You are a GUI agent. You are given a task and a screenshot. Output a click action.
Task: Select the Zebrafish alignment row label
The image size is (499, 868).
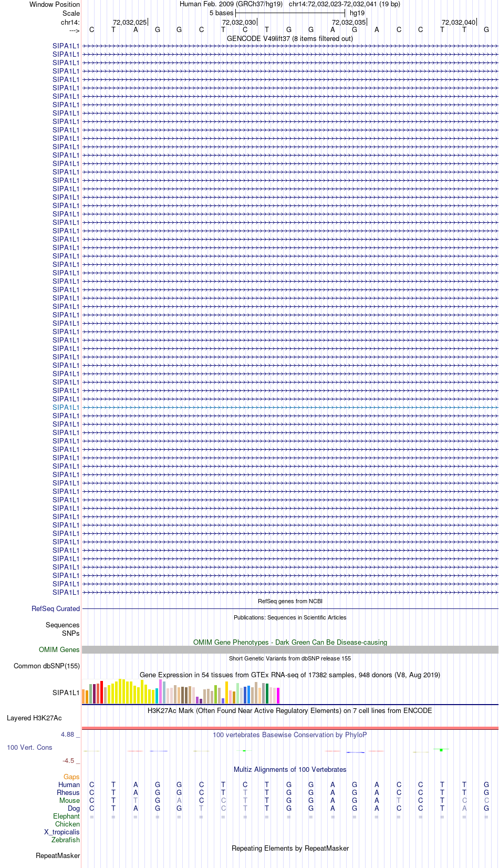click(x=66, y=840)
